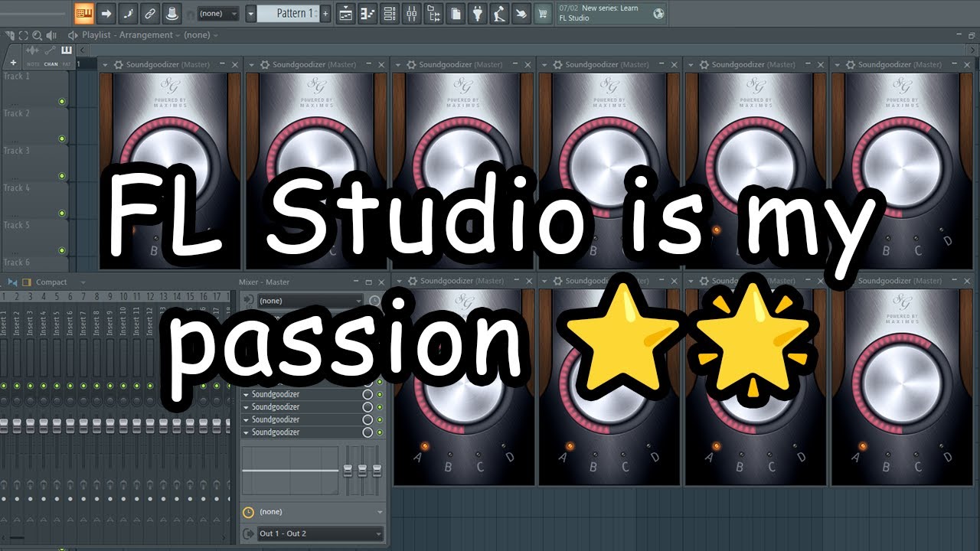Disable the bottom-most Soundgoodizer slot LED in mixer
This screenshot has height=551, width=980.
tap(379, 432)
